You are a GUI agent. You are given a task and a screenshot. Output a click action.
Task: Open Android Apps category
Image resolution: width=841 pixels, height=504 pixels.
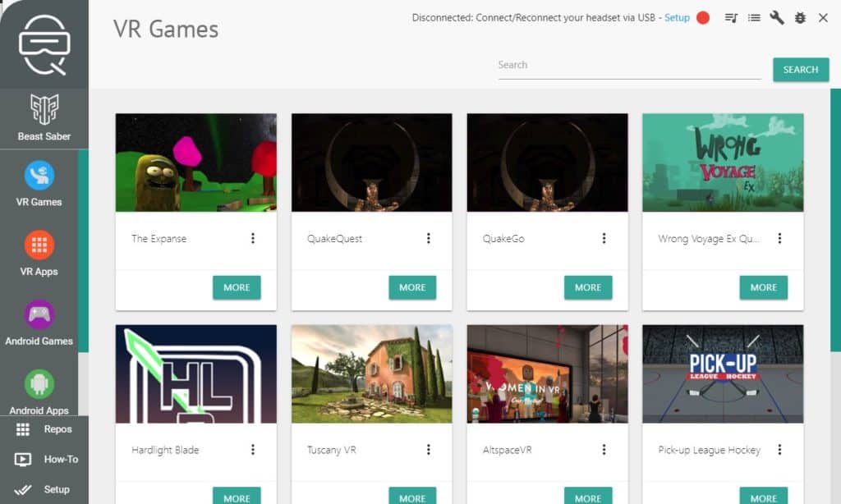click(39, 392)
